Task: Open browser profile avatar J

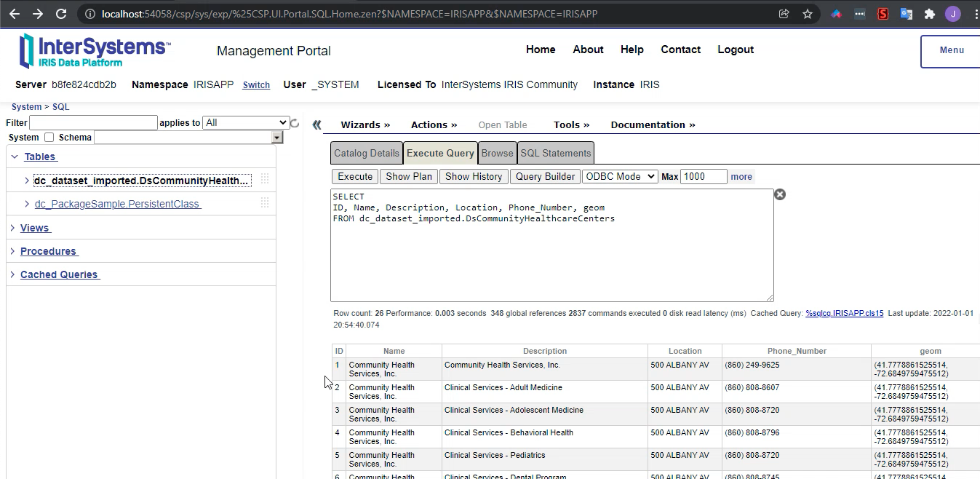Action: click(952, 14)
